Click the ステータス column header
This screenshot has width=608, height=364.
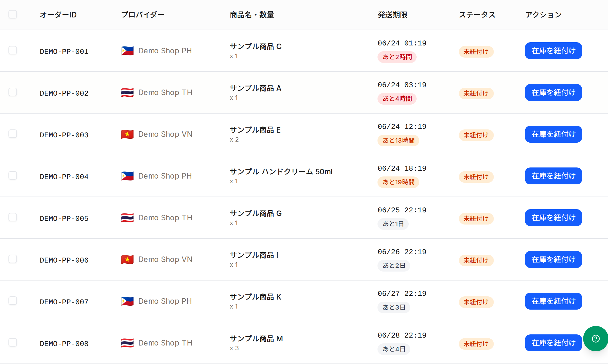(x=477, y=15)
